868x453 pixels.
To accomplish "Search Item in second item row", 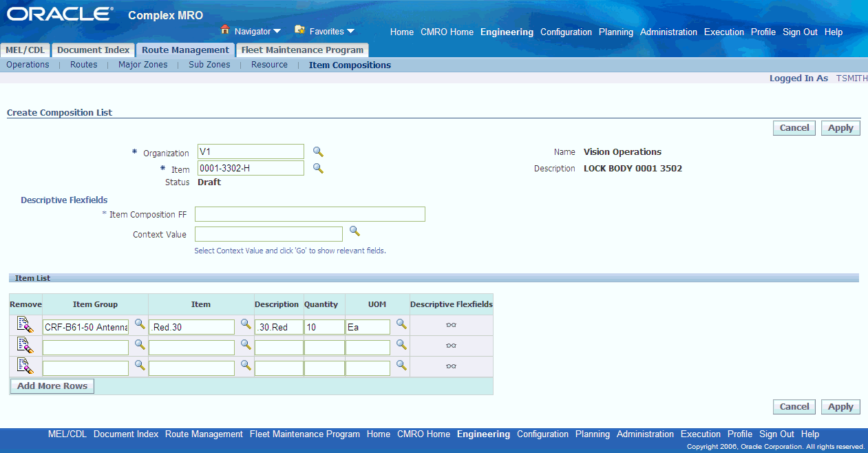I will (x=246, y=345).
